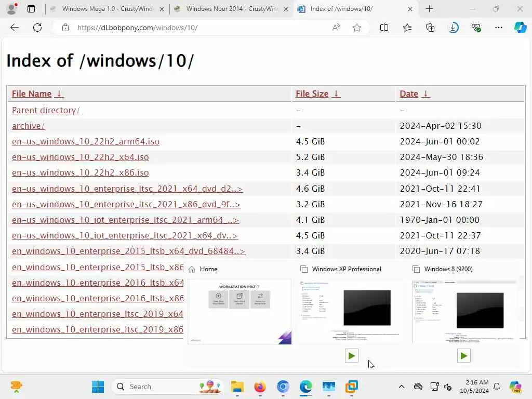This screenshot has width=532, height=399.
Task: Close the Index of /windows/10/ tab
Action: tap(410, 9)
